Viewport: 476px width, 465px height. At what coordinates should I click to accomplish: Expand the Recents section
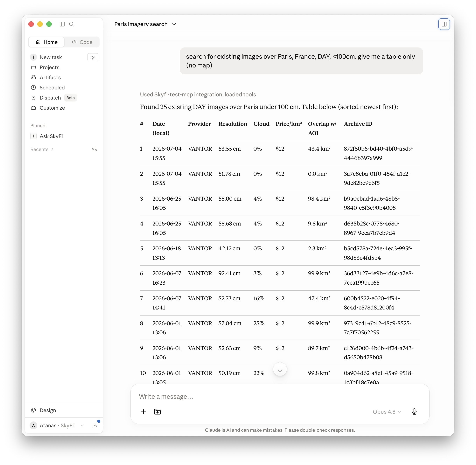pos(42,149)
